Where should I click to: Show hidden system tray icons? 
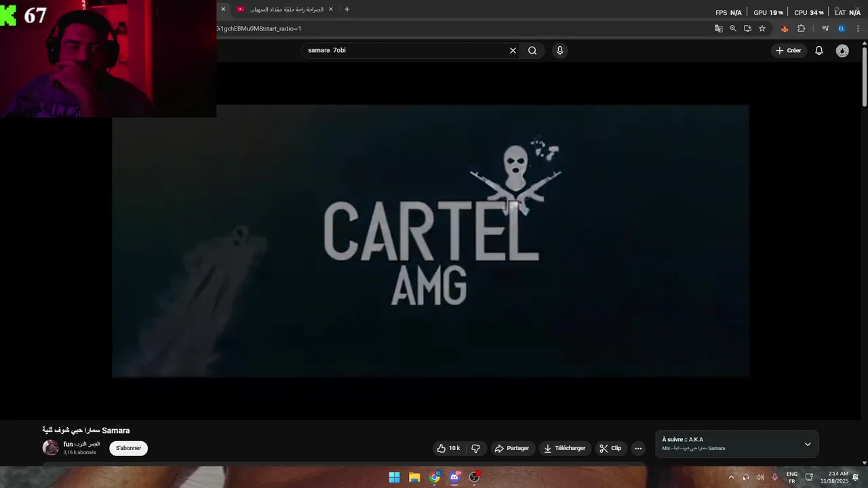point(731,477)
